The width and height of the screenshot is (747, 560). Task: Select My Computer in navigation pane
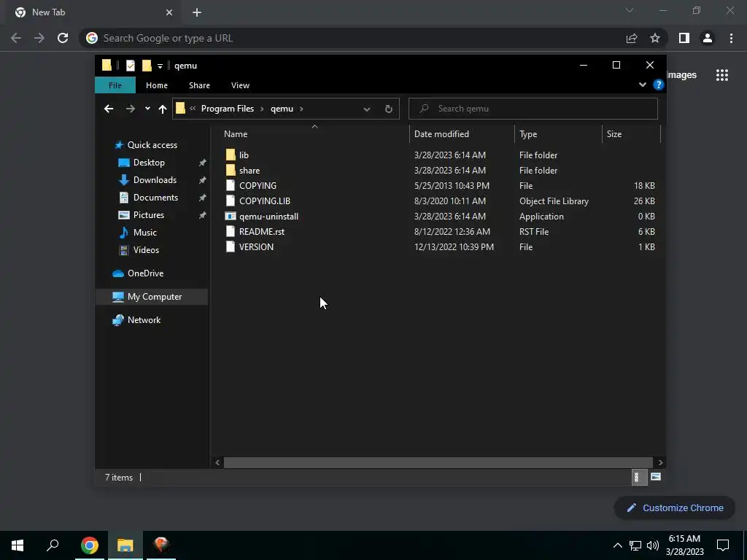click(152, 297)
